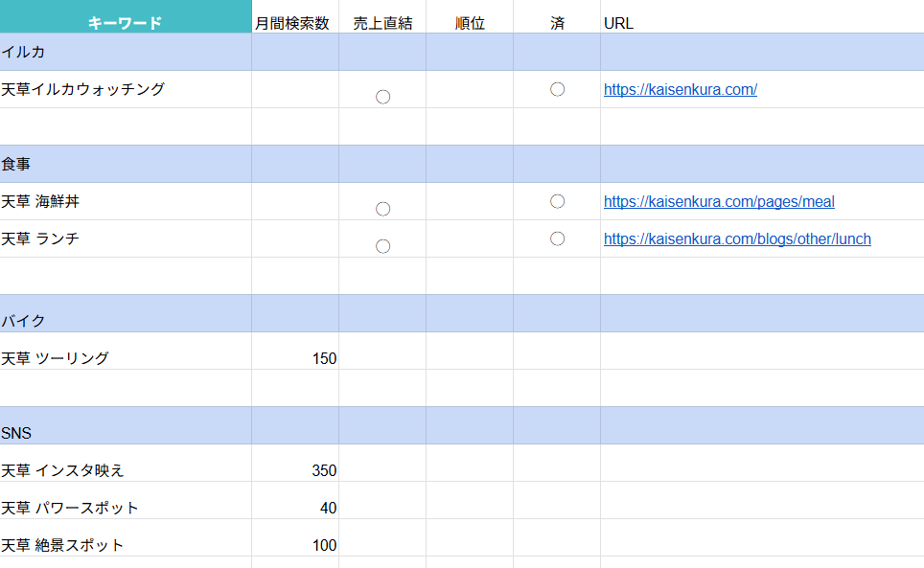Click the 食事 section heading cell
Screen dimensions: 924x568
(125, 164)
